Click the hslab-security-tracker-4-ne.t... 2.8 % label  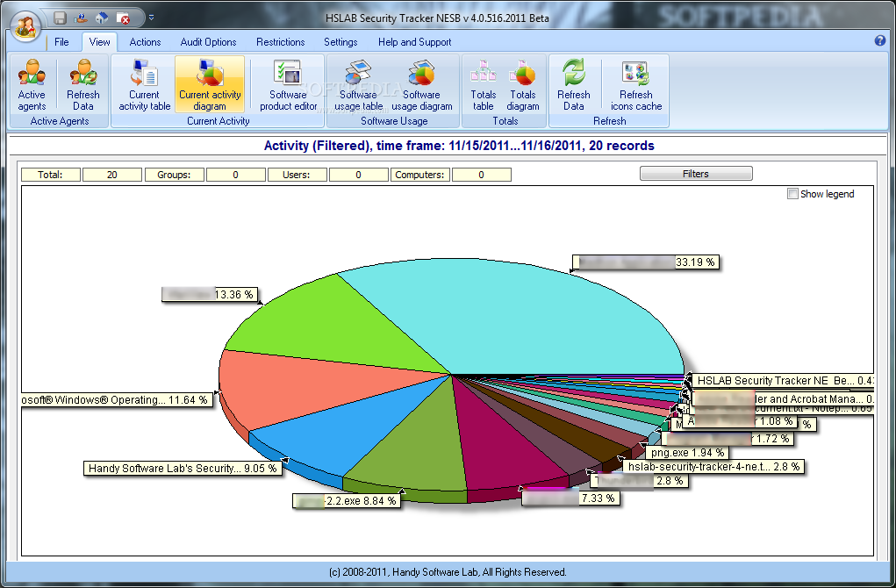pyautogui.click(x=714, y=467)
